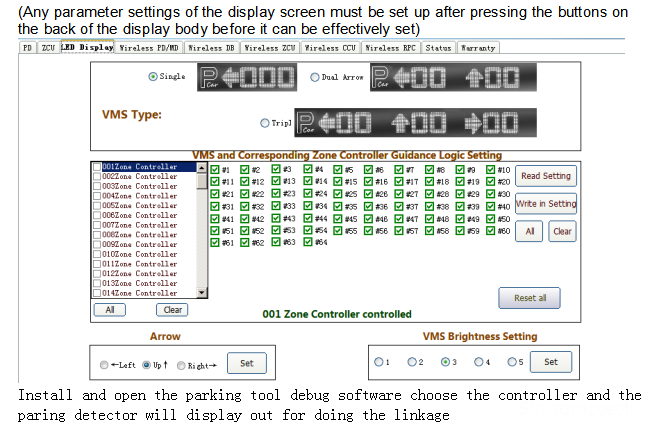Apply arrow direction with the Set button

246,364
